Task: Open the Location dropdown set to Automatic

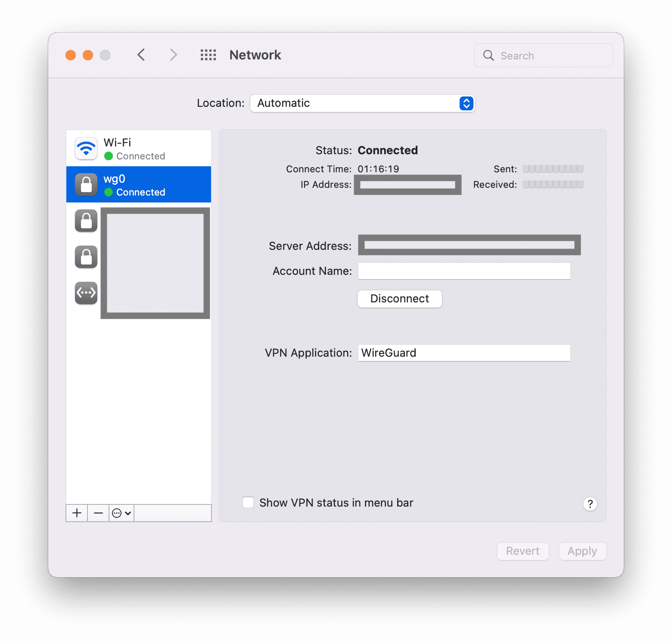Action: [x=362, y=103]
